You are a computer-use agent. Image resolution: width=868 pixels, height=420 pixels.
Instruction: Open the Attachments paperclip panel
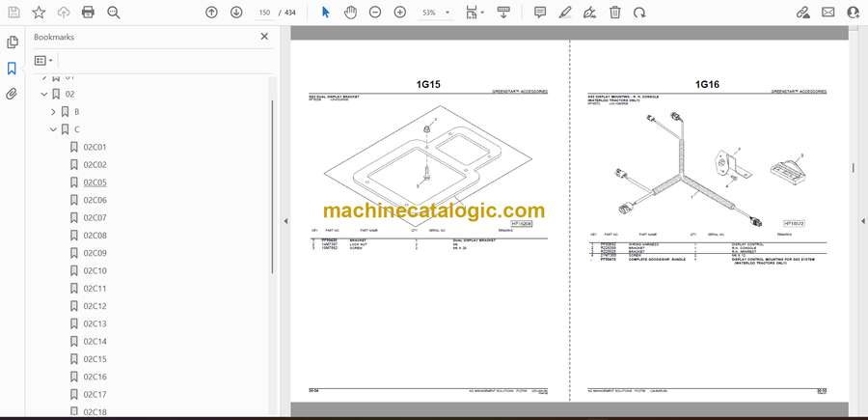click(12, 94)
